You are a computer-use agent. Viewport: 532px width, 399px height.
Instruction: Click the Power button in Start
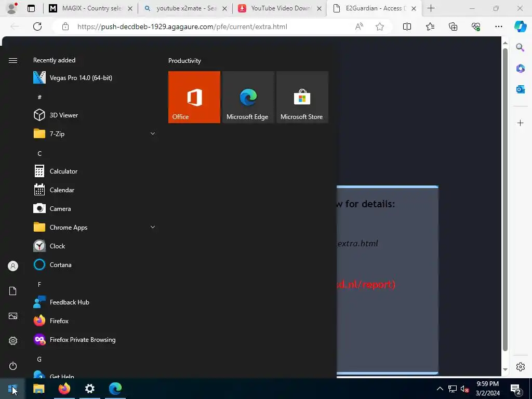[x=13, y=366]
